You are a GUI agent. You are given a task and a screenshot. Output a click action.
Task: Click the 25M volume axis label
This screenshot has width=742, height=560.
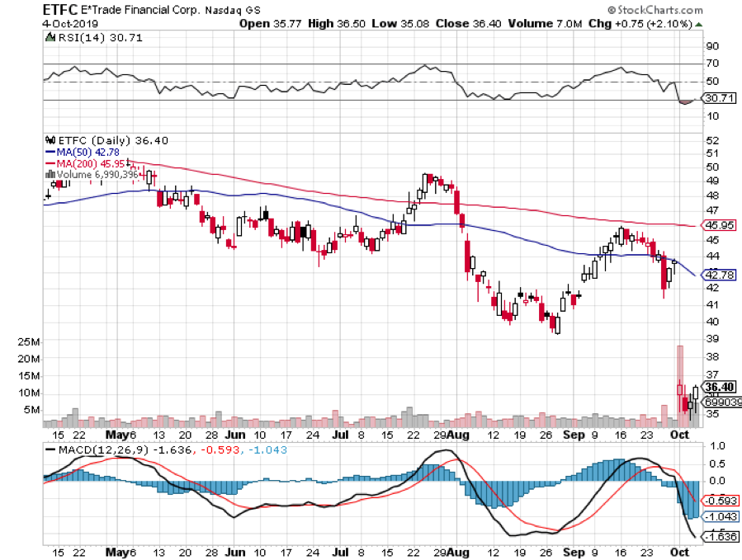28,342
